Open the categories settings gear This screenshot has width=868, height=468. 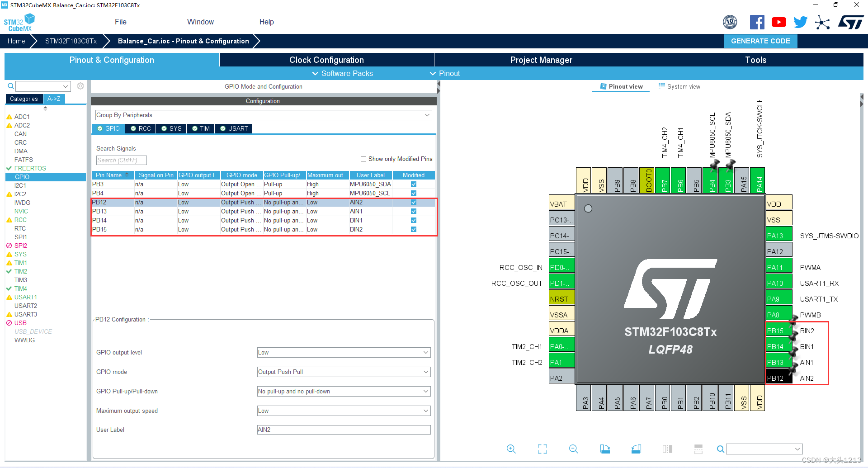coord(80,86)
